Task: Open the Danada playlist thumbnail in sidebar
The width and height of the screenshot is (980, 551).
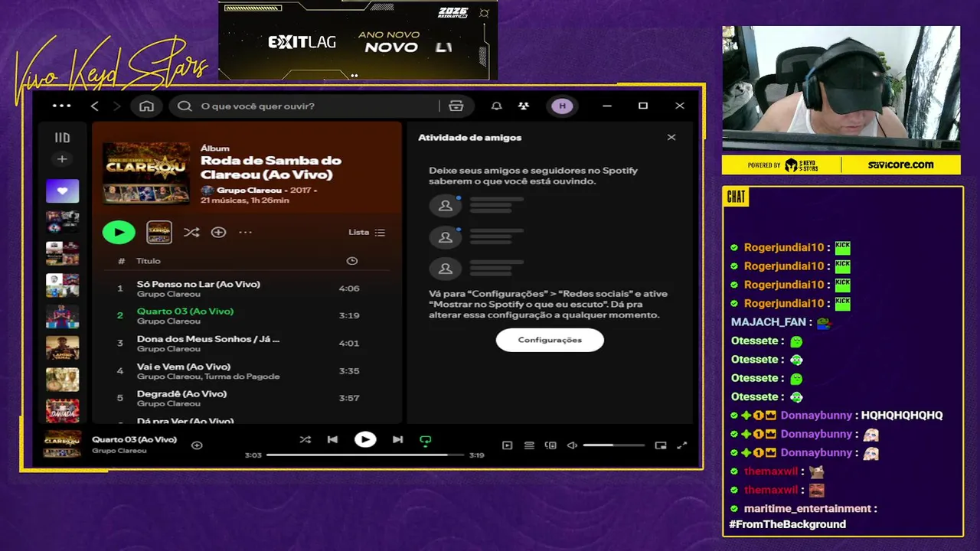Action: (62, 410)
